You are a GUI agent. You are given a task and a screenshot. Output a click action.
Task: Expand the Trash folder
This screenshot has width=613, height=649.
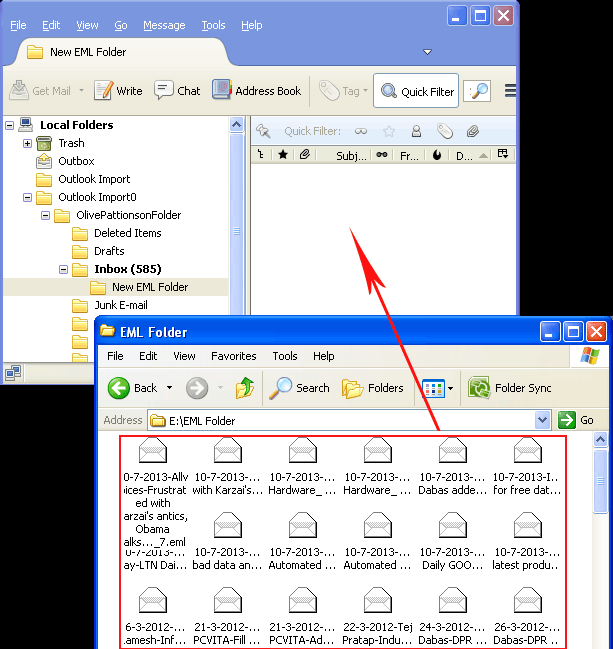point(27,143)
